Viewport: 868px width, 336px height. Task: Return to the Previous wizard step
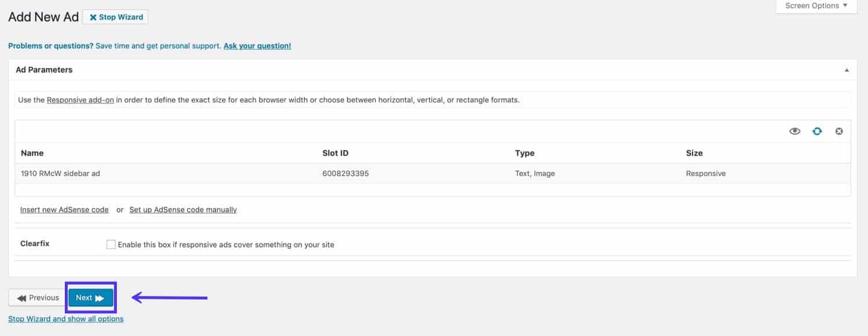[38, 298]
